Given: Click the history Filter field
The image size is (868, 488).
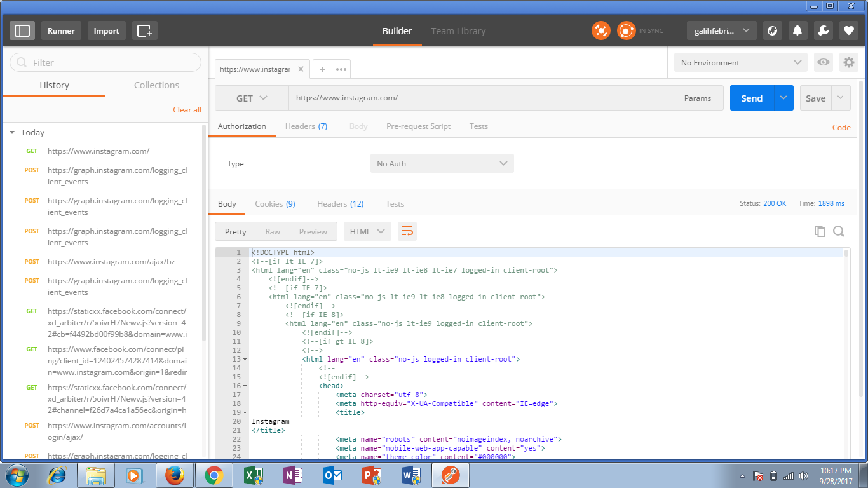Looking at the screenshot, I should (x=105, y=62).
